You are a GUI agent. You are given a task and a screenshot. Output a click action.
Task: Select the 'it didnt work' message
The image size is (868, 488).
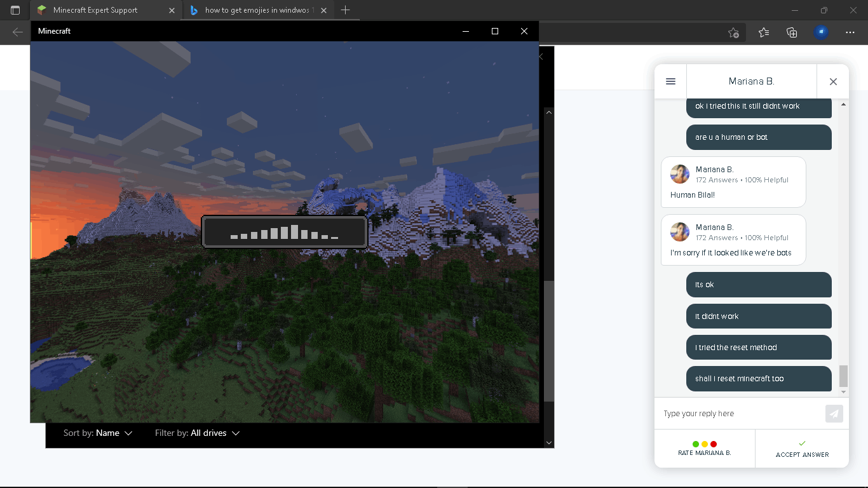click(759, 316)
